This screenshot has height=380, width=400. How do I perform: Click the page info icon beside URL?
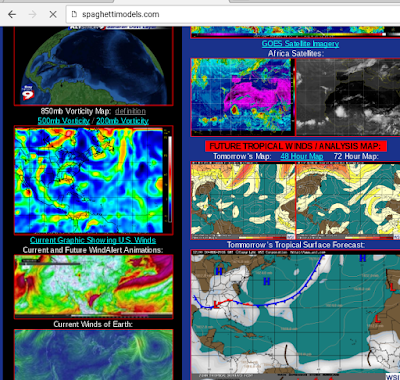tap(75, 14)
